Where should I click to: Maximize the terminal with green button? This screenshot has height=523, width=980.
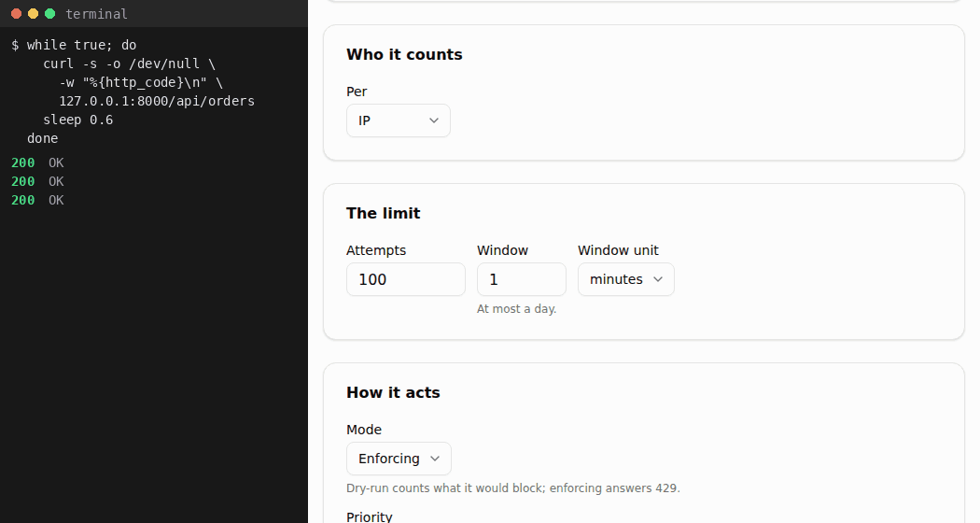pyautogui.click(x=50, y=14)
